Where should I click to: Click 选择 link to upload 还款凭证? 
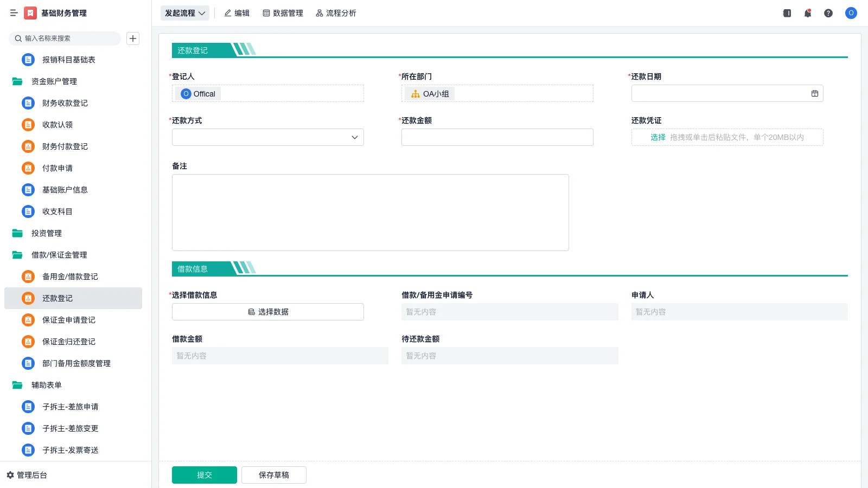pyautogui.click(x=658, y=137)
